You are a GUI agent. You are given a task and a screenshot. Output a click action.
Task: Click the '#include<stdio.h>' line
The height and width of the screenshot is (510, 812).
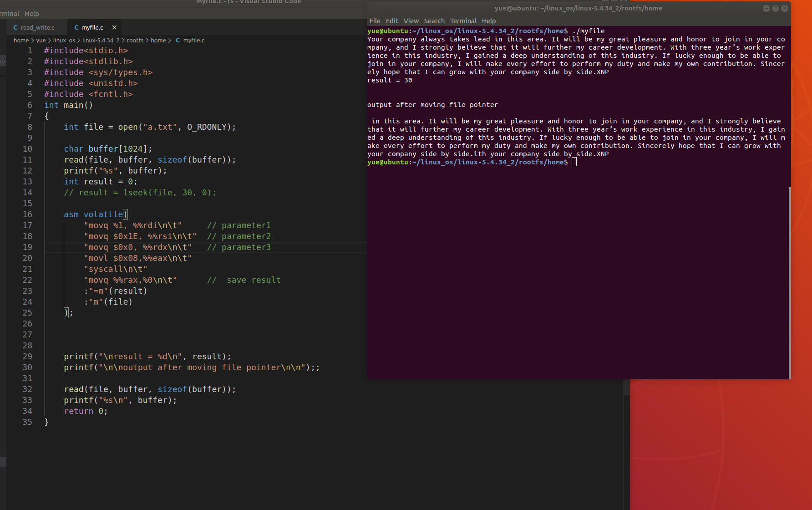pyautogui.click(x=86, y=51)
